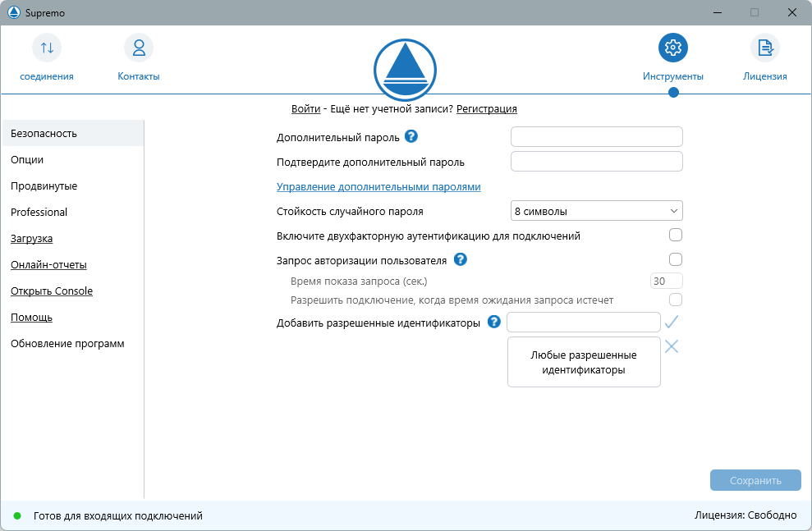Show help for Запрос авторизации пользователя
This screenshot has width=812, height=531.
(x=461, y=259)
